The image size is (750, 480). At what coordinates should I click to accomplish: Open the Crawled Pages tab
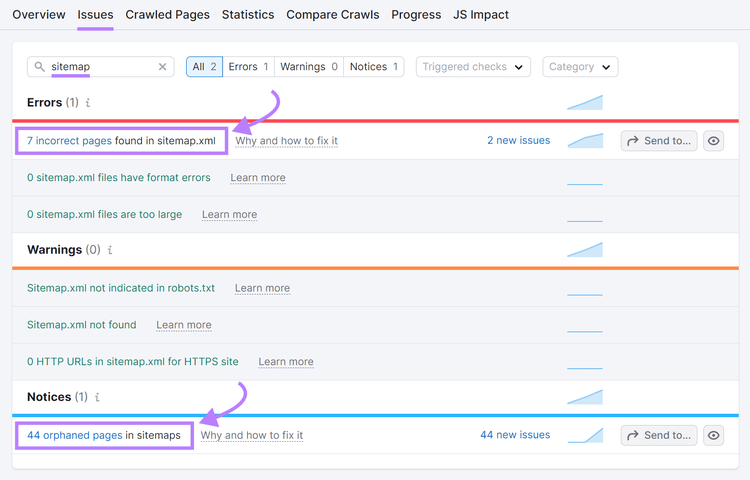click(167, 15)
